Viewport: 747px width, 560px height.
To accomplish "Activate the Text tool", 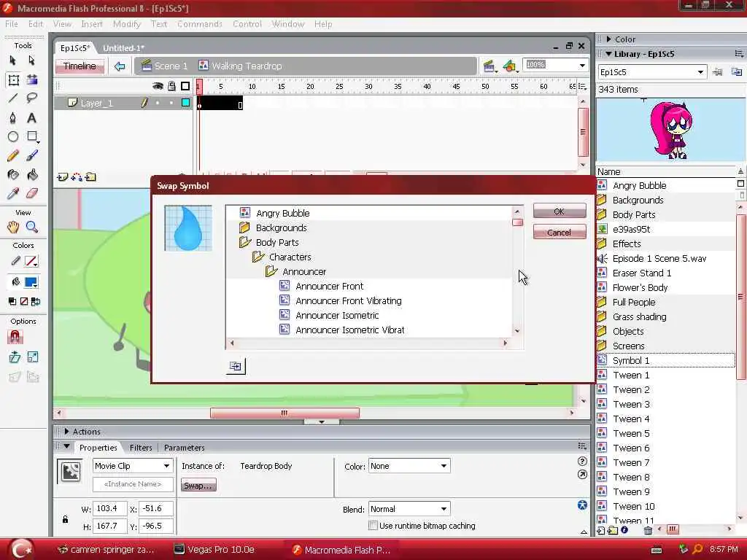I will coord(31,117).
